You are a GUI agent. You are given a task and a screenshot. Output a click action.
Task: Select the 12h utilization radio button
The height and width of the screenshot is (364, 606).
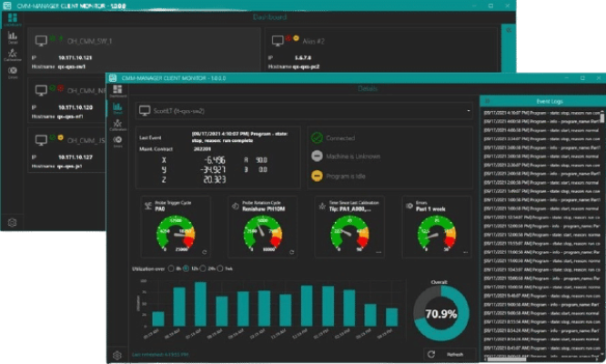tap(186, 268)
